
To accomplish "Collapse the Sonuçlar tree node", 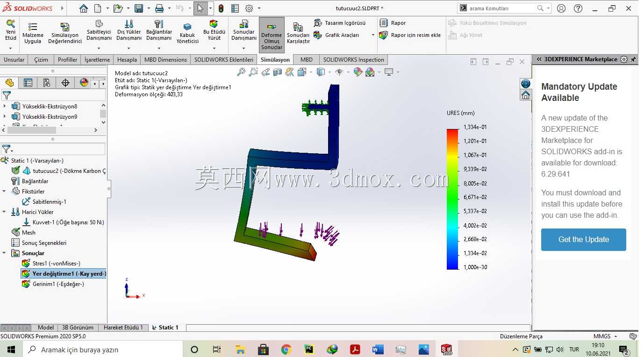I will [x=4, y=253].
